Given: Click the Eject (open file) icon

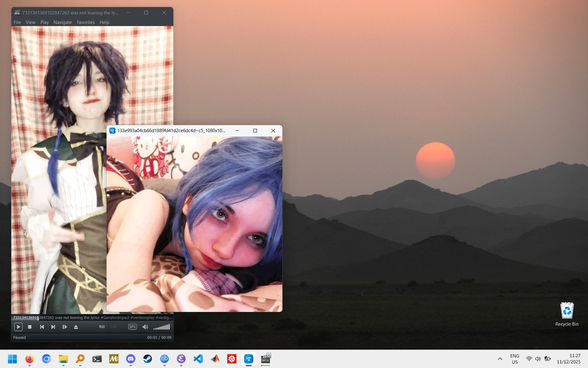Looking at the screenshot, I should pos(76,327).
